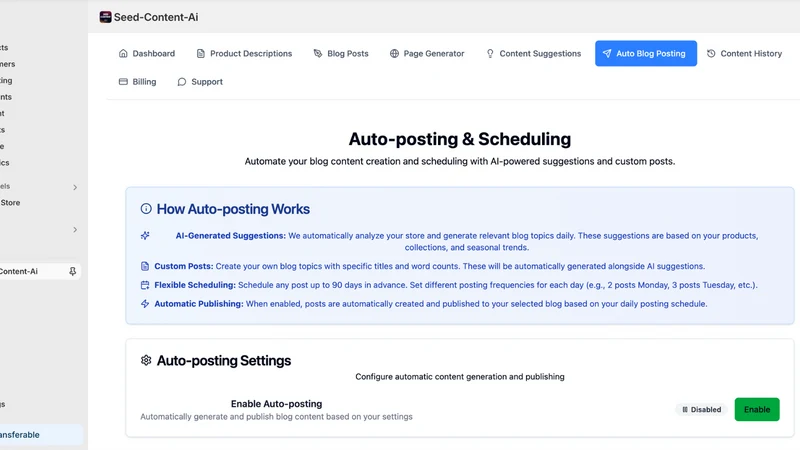The width and height of the screenshot is (800, 450).
Task: Click the transferable item at sidebar bottom
Action: (x=41, y=435)
